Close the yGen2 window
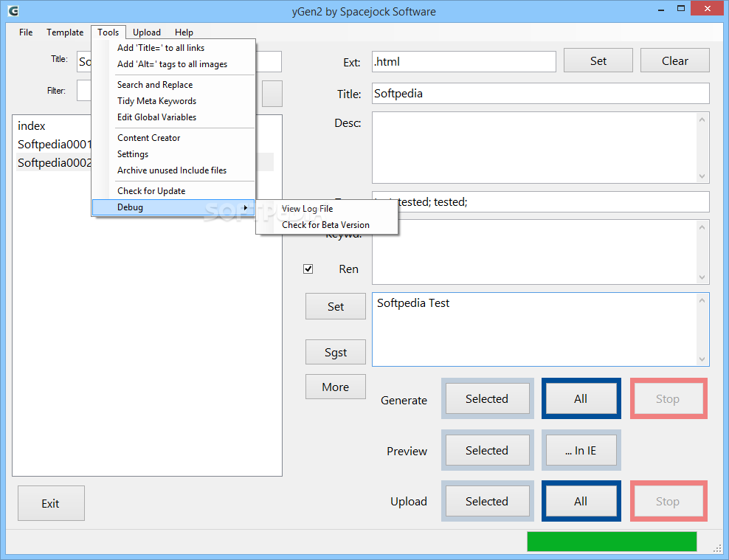The image size is (729, 560). tap(708, 8)
